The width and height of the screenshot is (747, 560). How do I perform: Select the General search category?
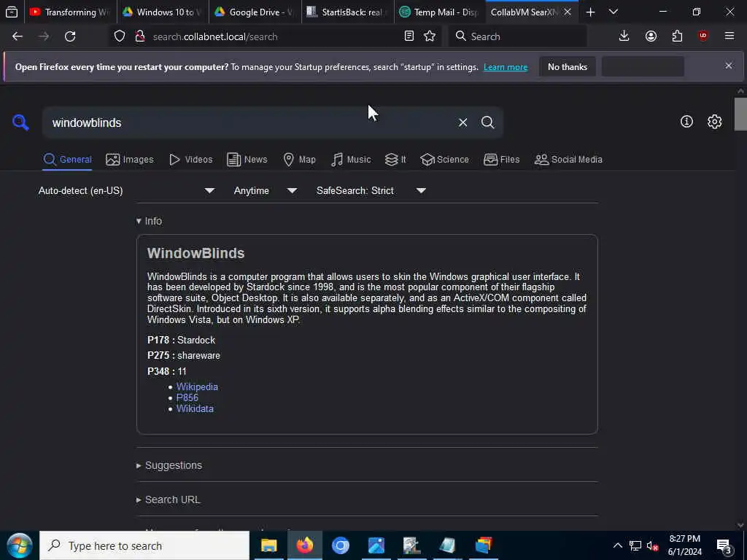pos(67,160)
